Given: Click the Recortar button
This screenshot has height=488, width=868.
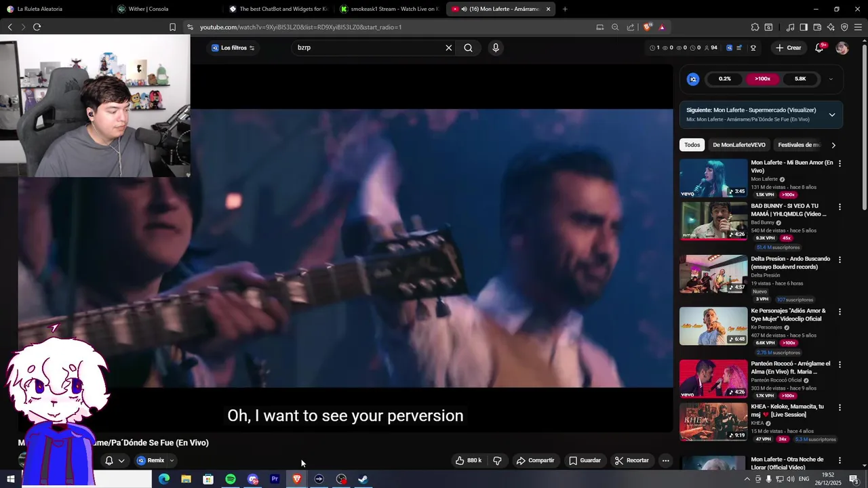Looking at the screenshot, I should coord(632,461).
